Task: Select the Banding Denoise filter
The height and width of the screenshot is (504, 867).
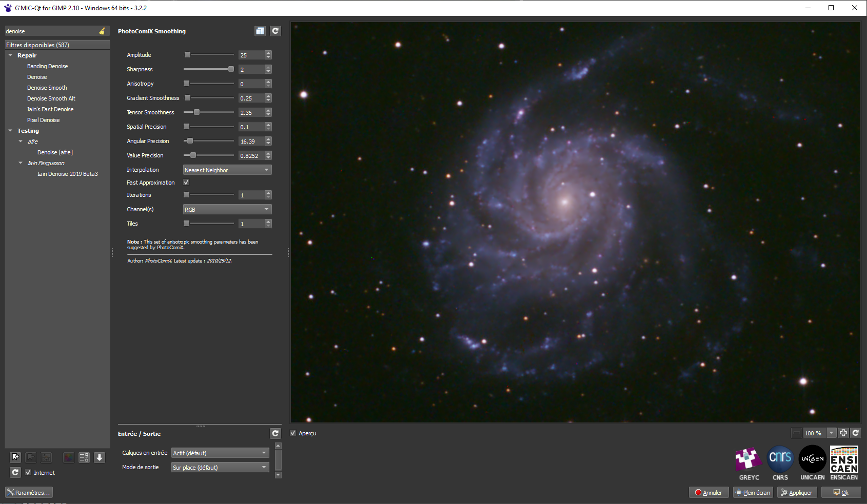Action: pos(47,66)
